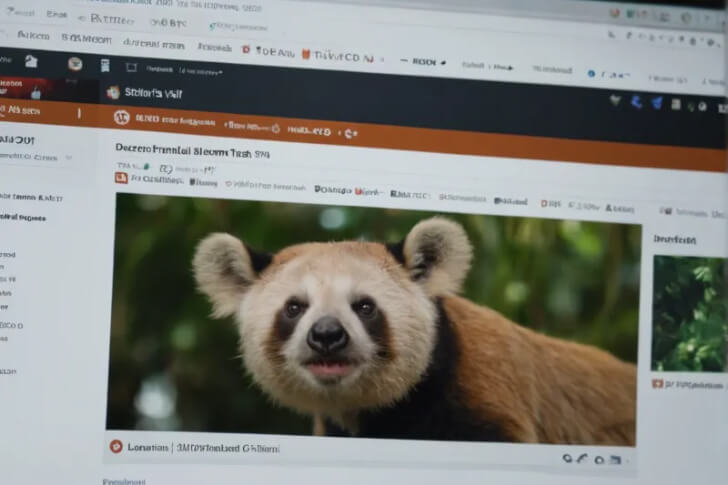Viewport: 728px width, 485px height.
Task: Click the round avatar icon in dark toolbar
Action: [x=74, y=64]
